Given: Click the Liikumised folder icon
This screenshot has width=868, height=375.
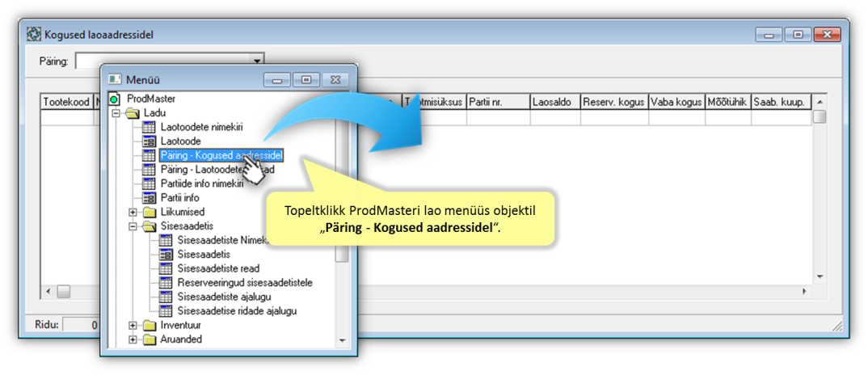Looking at the screenshot, I should pyautogui.click(x=150, y=212).
